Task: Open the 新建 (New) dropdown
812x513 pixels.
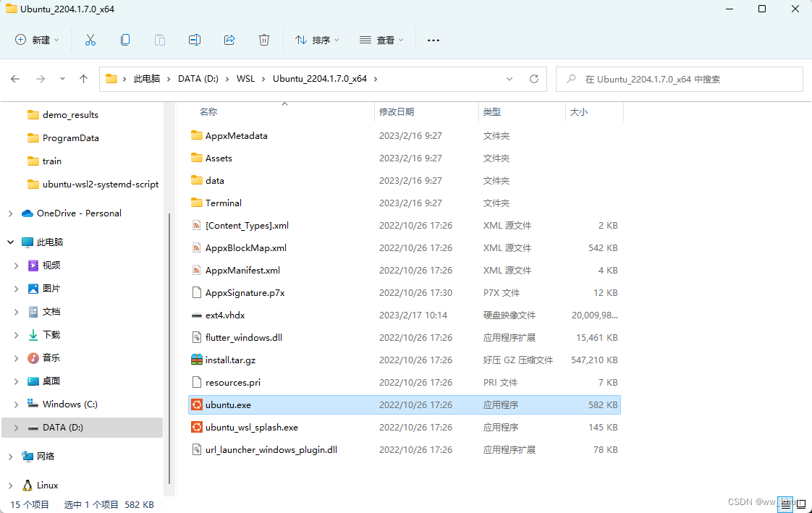Action: point(38,40)
